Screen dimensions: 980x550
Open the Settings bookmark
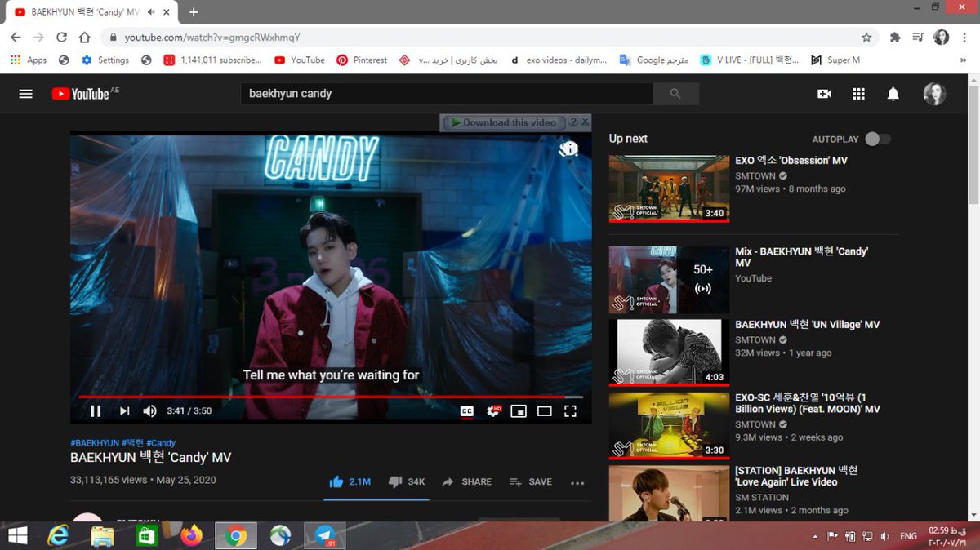pos(105,60)
